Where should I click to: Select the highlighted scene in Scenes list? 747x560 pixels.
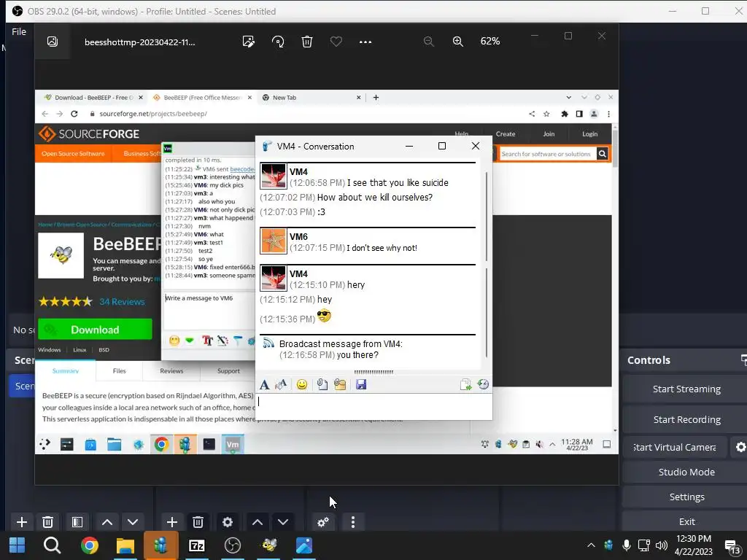pyautogui.click(x=22, y=386)
